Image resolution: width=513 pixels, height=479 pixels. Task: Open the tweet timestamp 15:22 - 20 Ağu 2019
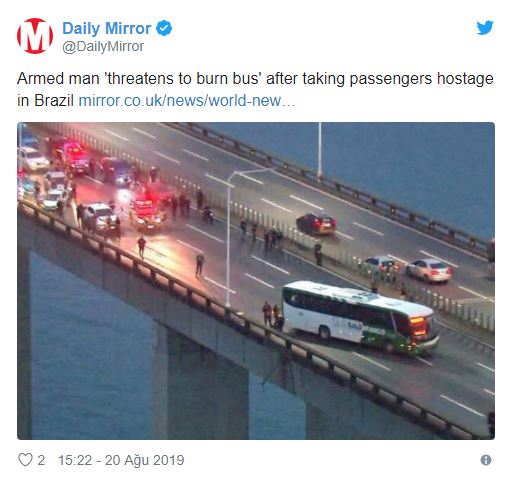click(x=121, y=460)
